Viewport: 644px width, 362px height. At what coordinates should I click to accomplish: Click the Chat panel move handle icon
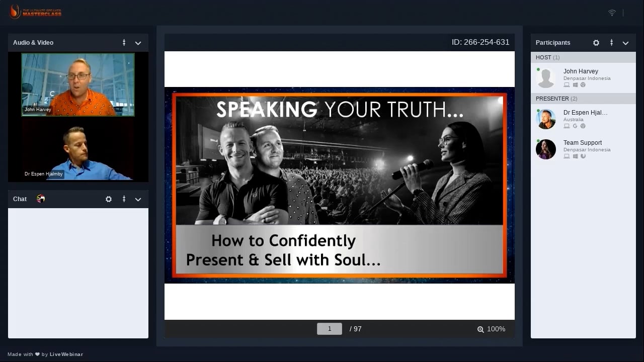click(124, 199)
